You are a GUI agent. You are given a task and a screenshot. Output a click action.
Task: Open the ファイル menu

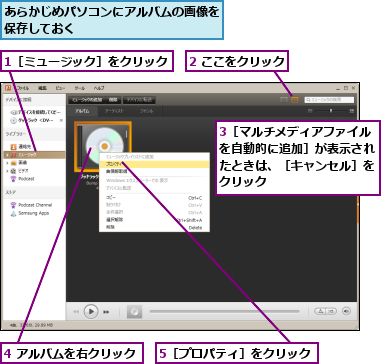pyautogui.click(x=22, y=88)
